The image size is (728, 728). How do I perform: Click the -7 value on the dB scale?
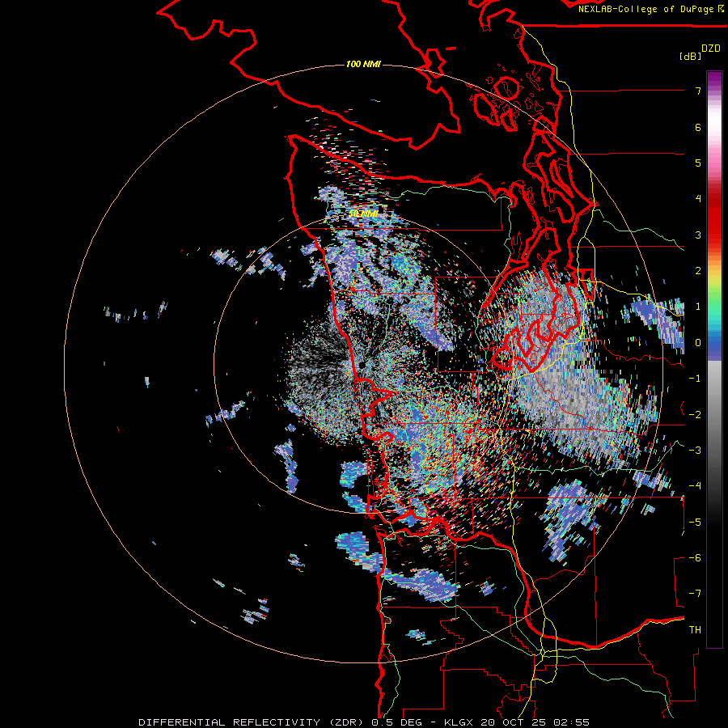pyautogui.click(x=695, y=594)
